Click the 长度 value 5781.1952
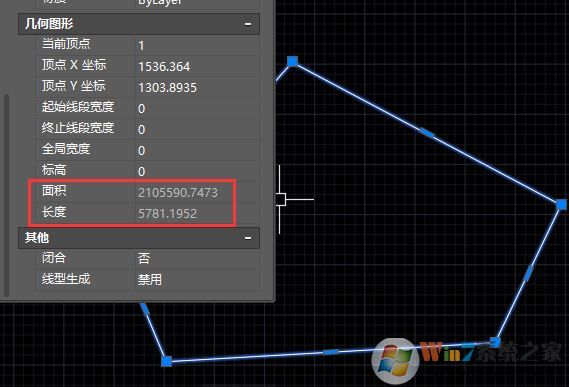The height and width of the screenshot is (387, 569). pos(167,213)
